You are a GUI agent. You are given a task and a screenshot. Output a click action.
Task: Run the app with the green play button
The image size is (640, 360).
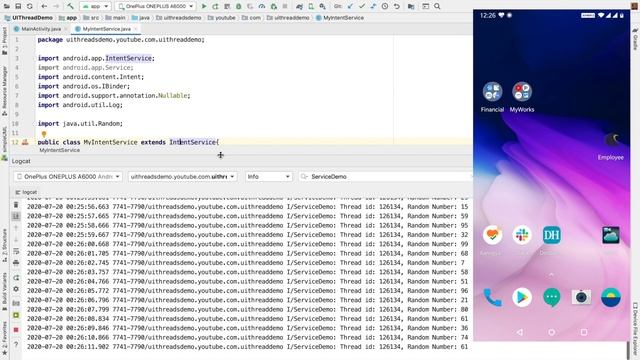[x=204, y=6]
